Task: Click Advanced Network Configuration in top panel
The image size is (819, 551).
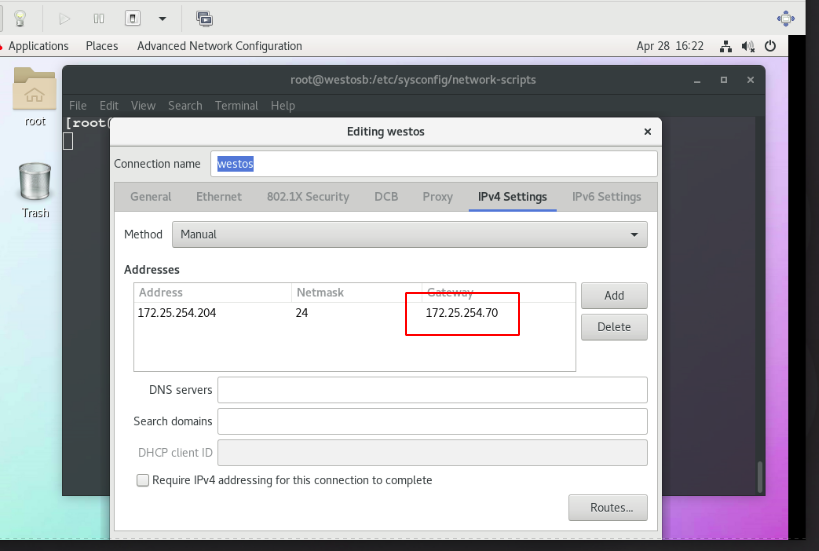Action: point(219,46)
